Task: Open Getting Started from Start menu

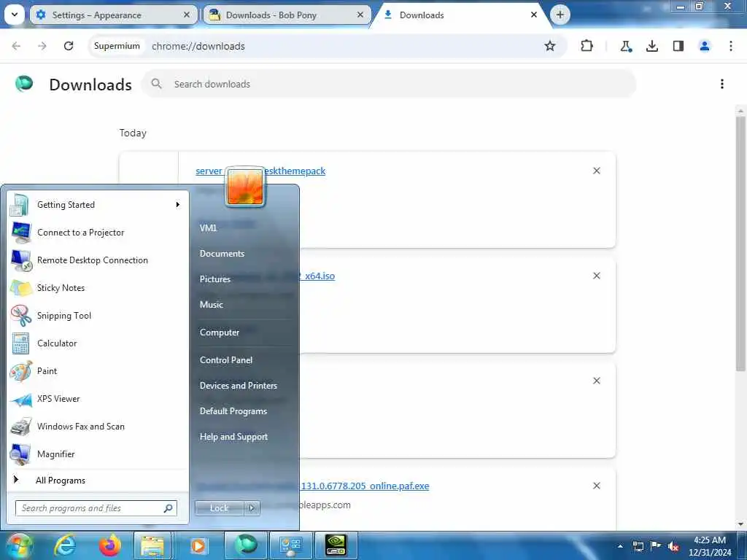Action: 98,205
